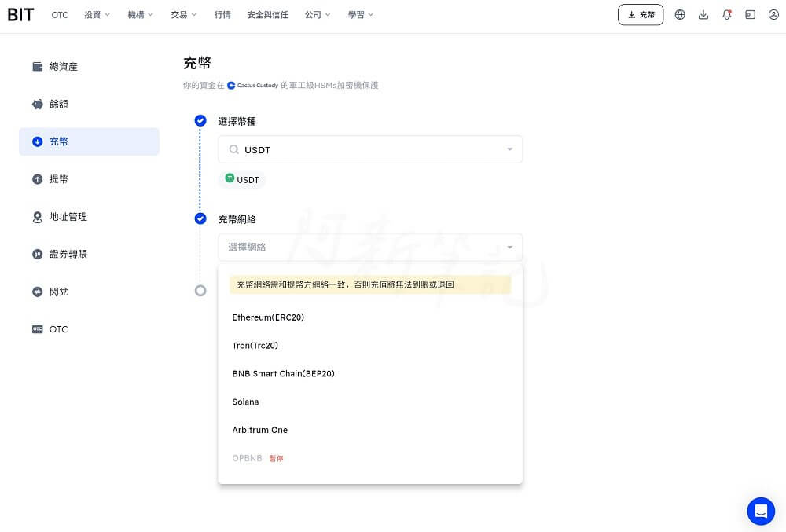Open the user account icon
The height and width of the screenshot is (532, 786).
[x=773, y=14]
